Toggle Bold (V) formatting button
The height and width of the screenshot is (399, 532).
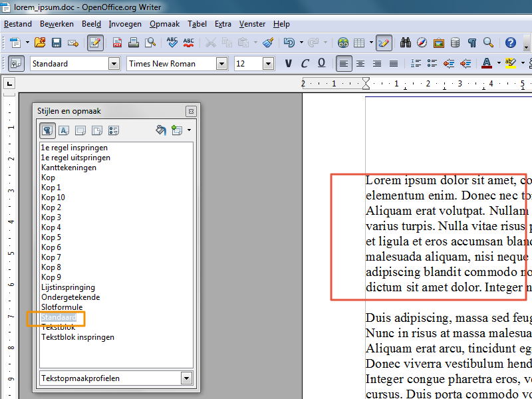click(x=289, y=63)
